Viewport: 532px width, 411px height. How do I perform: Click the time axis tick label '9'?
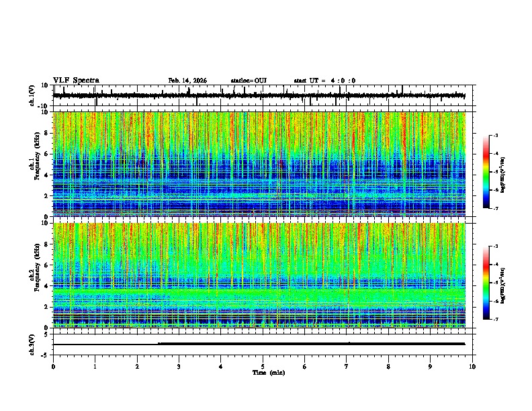pyautogui.click(x=430, y=367)
